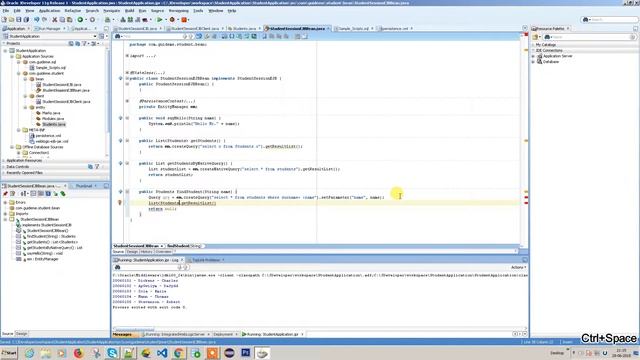Open the StudentApplication project dropdown
The height and width of the screenshot is (360, 640).
tap(95, 36)
